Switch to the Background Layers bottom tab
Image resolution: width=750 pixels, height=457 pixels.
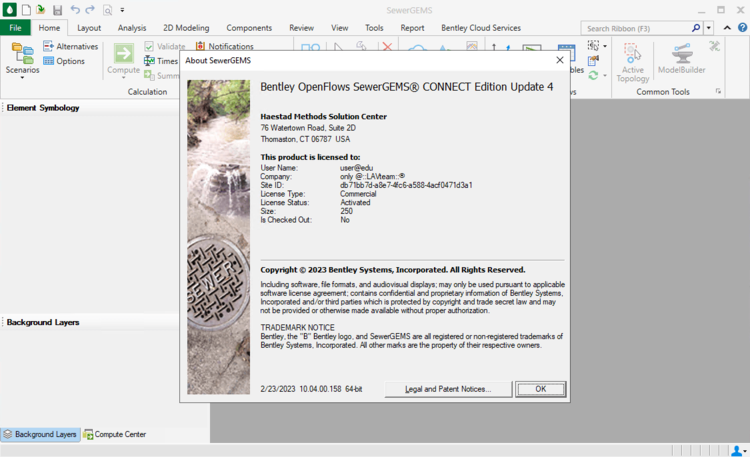(x=40, y=434)
